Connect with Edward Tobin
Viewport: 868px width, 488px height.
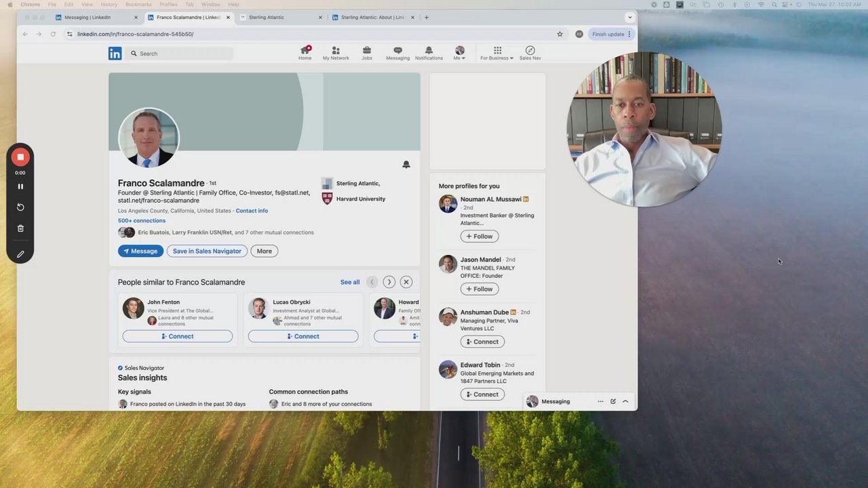point(482,394)
